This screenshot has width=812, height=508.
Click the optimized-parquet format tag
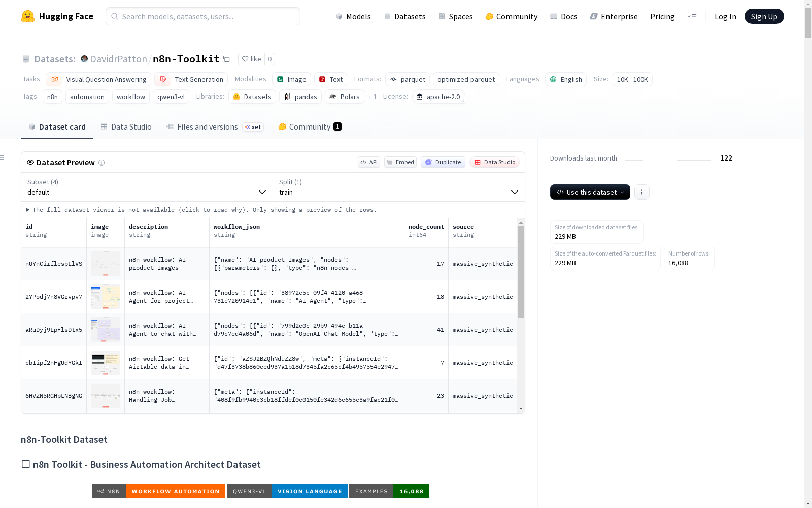pos(466,79)
